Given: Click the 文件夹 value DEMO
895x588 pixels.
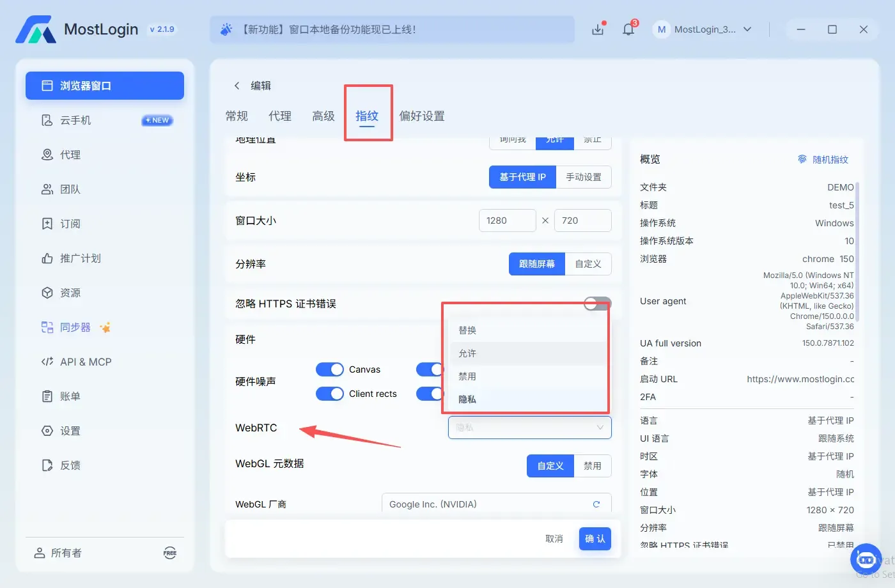Looking at the screenshot, I should 841,187.
